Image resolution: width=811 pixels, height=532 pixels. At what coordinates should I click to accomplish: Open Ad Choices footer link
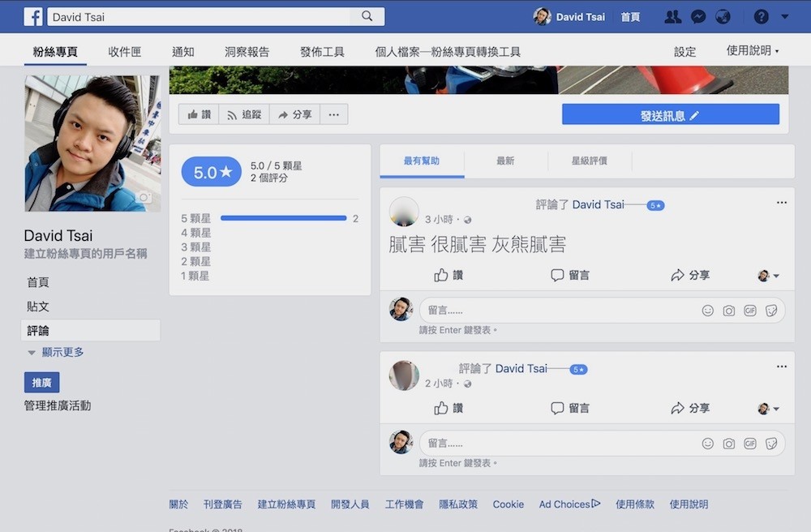point(569,504)
